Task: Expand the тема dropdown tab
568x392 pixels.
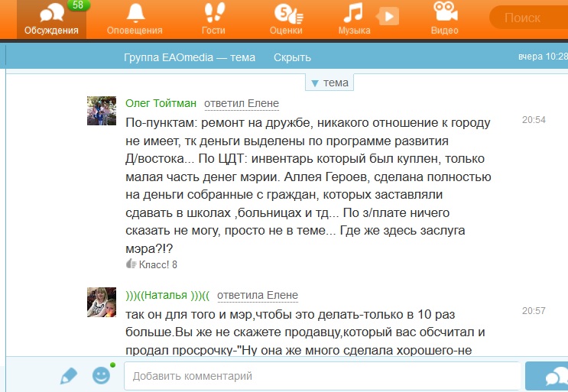Action: pyautogui.click(x=329, y=83)
